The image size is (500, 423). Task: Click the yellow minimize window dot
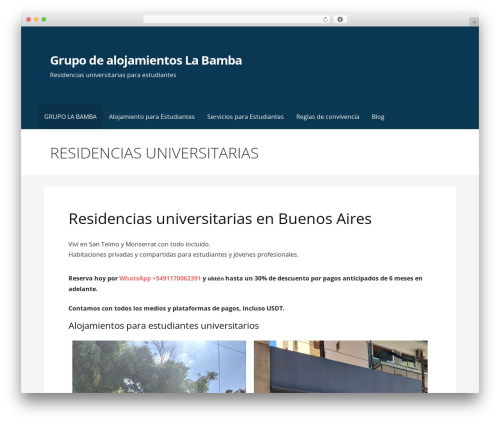tap(36, 19)
